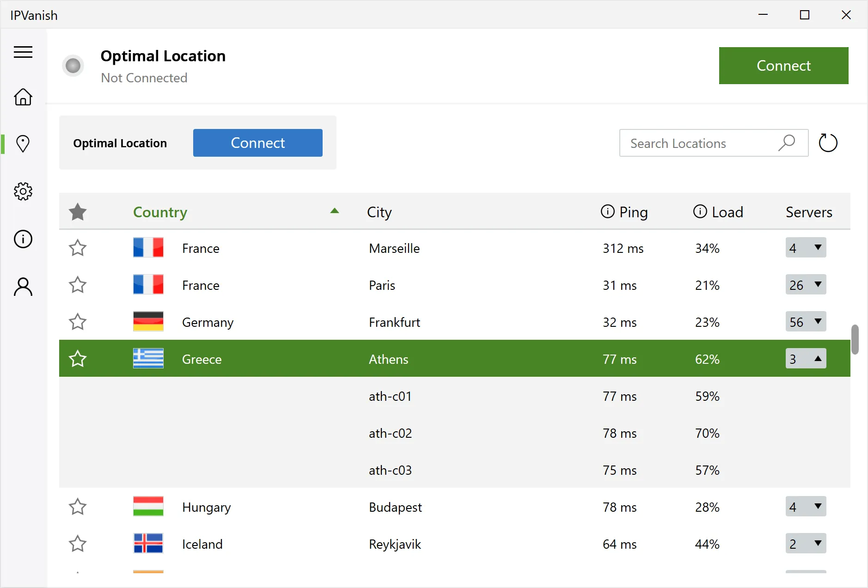This screenshot has height=588, width=868.
Task: Open the hamburger menu
Action: [23, 52]
